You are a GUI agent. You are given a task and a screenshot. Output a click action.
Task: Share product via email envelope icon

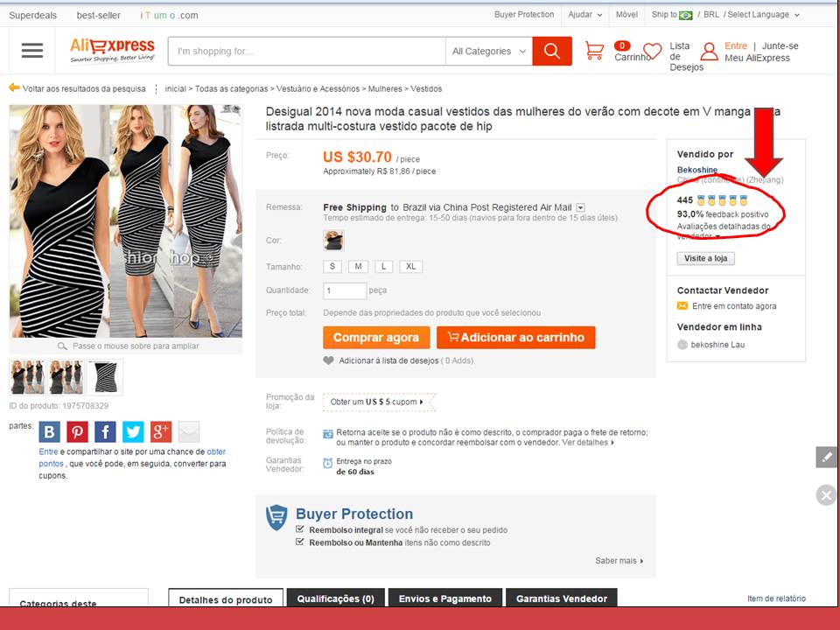tap(189, 431)
